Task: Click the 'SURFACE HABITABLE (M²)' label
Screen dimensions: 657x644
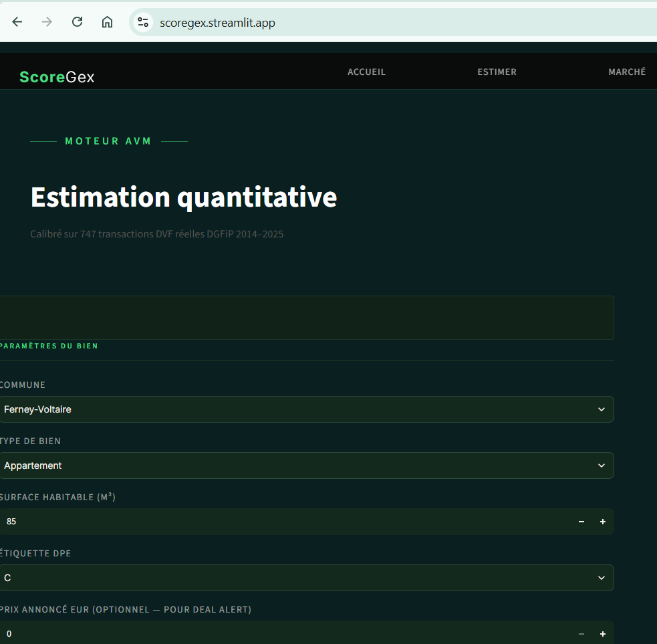Action: click(57, 497)
